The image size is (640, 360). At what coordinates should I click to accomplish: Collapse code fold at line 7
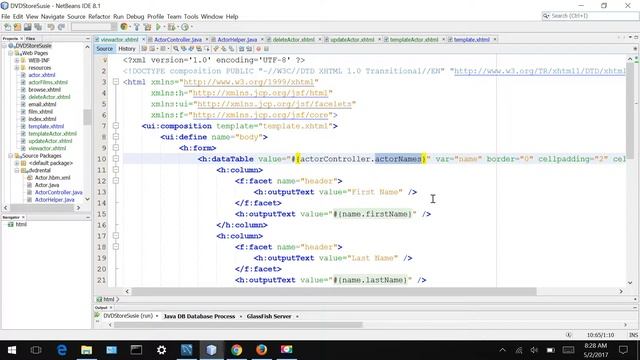pos(116,126)
